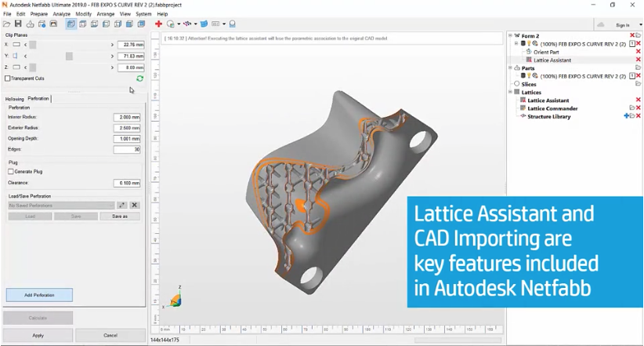Viewport: 644px width, 346px height.
Task: Select Structure Library in the tree
Action: 549,116
